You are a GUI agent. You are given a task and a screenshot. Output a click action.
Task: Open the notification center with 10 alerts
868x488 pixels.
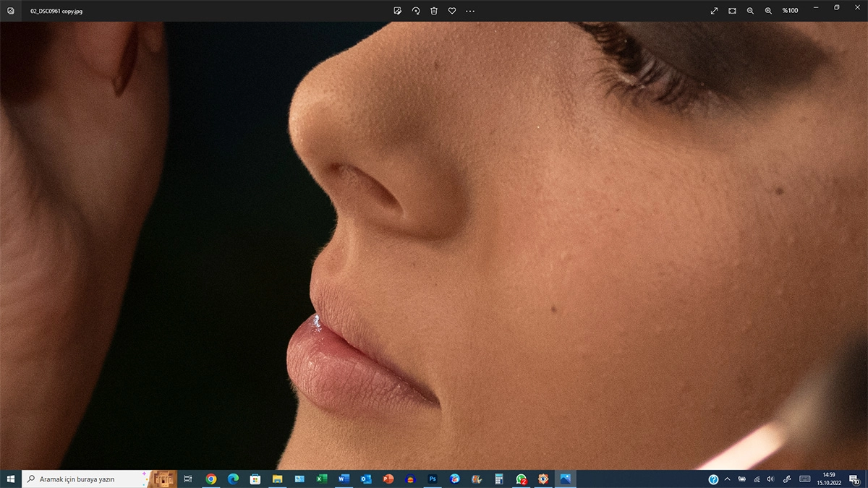854,479
